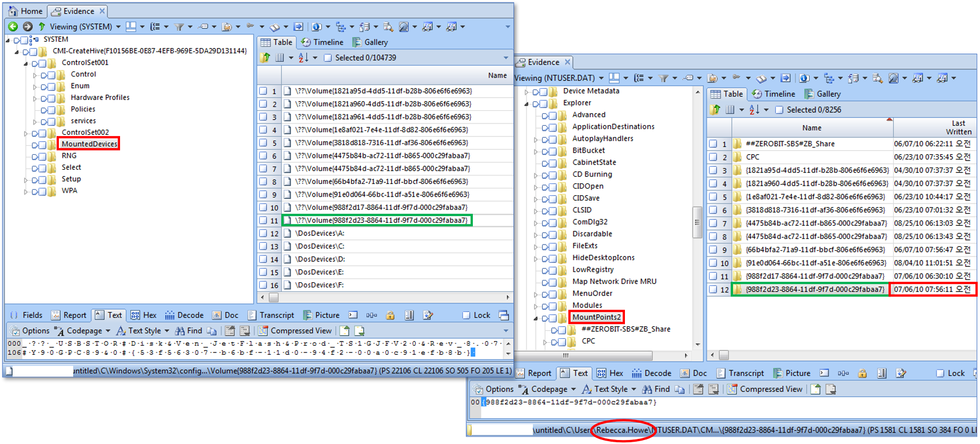Image resolution: width=980 pixels, height=444 pixels.
Task: Click the pencil edit icon in SYSTEM lower pane
Action: (x=428, y=315)
